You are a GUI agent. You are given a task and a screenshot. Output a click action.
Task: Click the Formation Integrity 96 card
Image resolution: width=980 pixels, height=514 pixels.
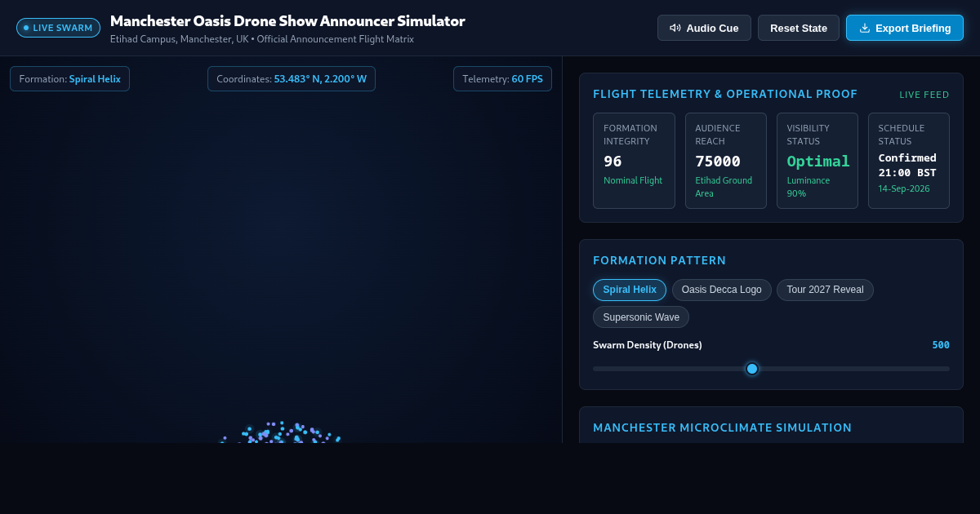point(634,161)
